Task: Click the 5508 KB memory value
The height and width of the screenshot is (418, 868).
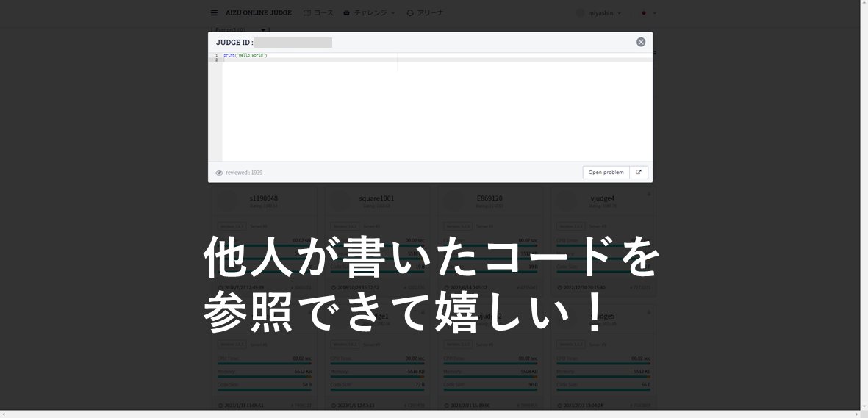Action: (528, 372)
